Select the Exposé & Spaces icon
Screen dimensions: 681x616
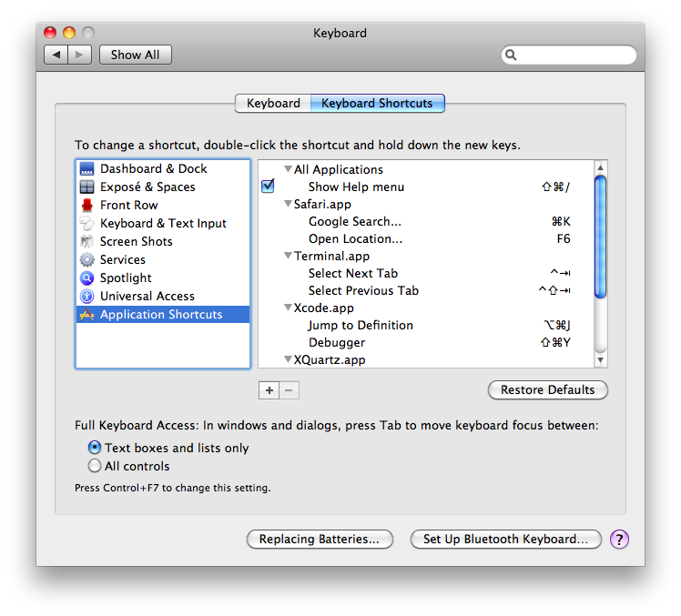click(x=87, y=187)
